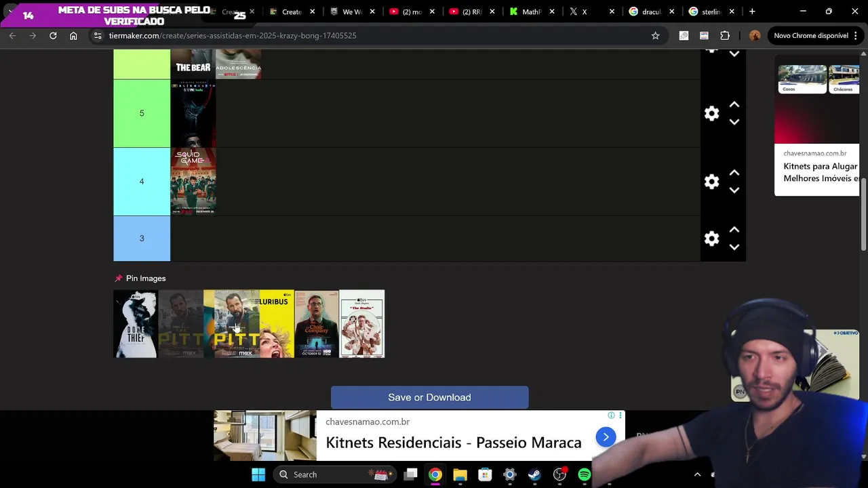Move tier 3 row up

734,230
